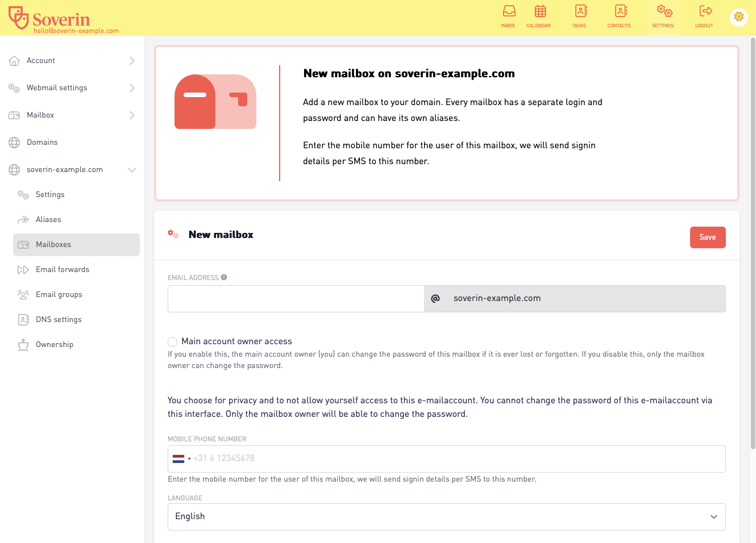Click hello@soverin-example.com header text
Image resolution: width=756 pixels, height=543 pixels.
point(76,31)
